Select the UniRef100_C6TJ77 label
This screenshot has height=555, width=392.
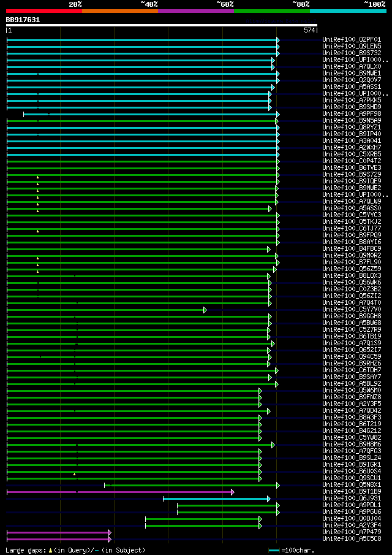[x=352, y=229]
